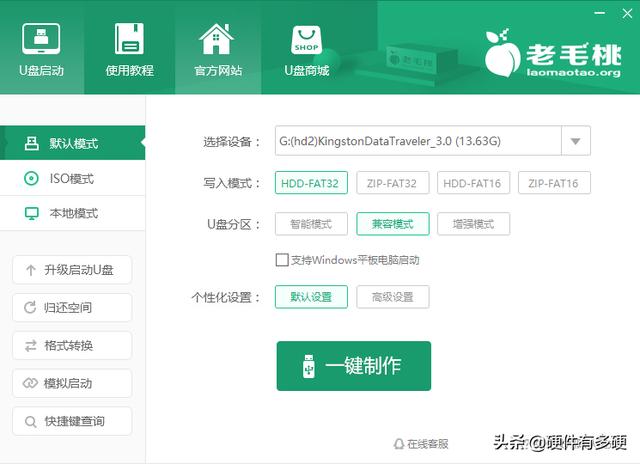Screen dimensions: 640x464
Task: Click the laomaotao.org website text
Action: [573, 73]
